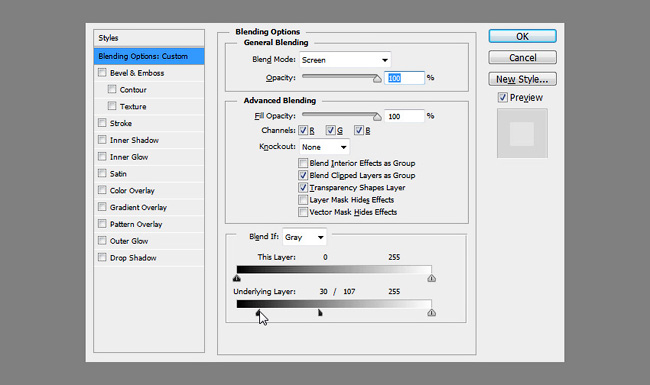
Task: Open the Outer Glow settings row
Action: click(149, 241)
